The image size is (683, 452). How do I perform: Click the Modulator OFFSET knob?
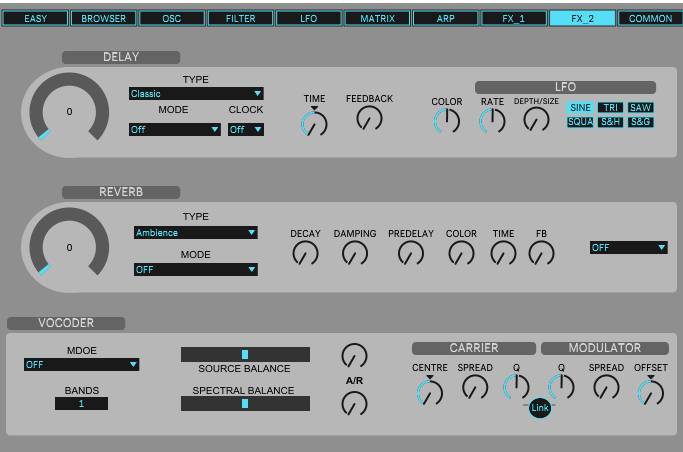point(651,393)
